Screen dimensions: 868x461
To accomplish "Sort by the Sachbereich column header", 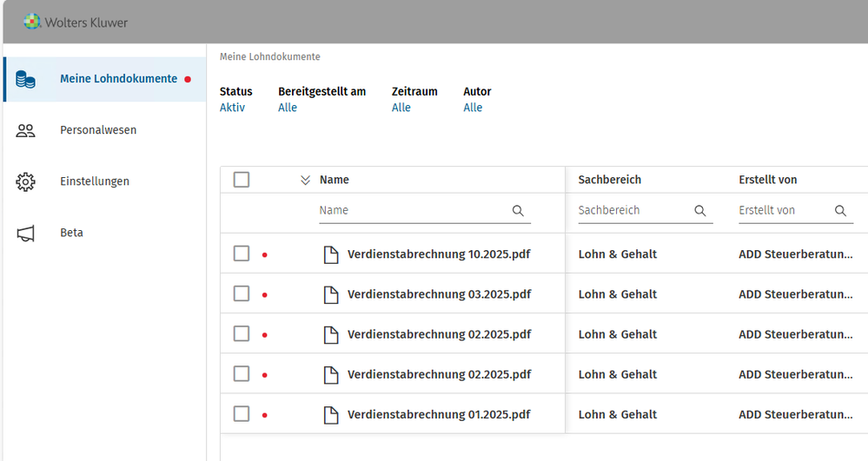I will tap(609, 180).
